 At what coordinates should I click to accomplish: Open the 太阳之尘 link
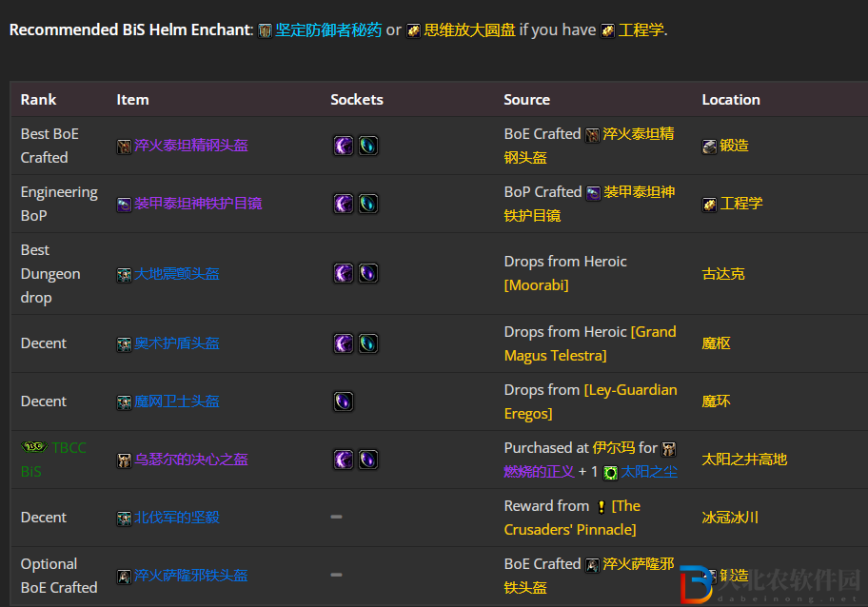(x=649, y=472)
